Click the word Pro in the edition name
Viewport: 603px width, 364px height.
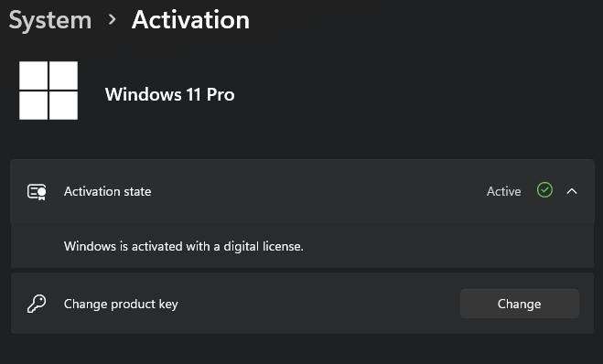click(x=221, y=94)
